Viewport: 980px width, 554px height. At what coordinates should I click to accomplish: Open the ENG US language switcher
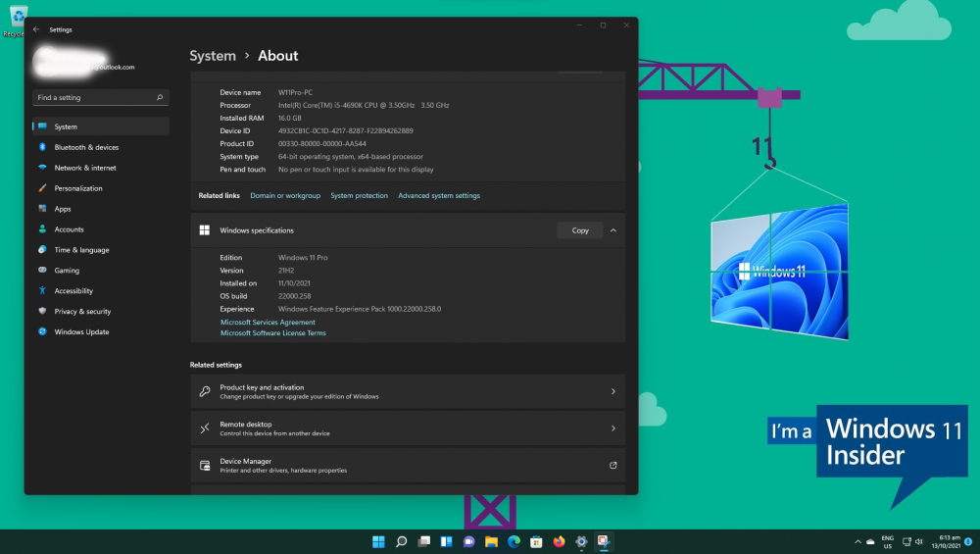coord(888,541)
